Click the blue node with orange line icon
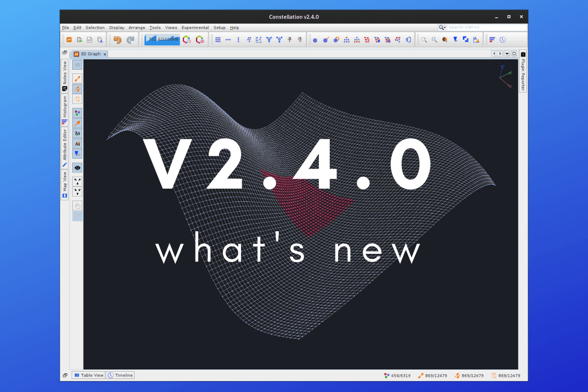The width and height of the screenshot is (588, 392). [x=325, y=40]
